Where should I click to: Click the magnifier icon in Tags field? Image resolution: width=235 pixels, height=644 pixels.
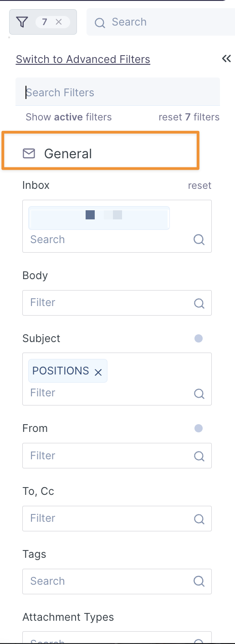[199, 581]
